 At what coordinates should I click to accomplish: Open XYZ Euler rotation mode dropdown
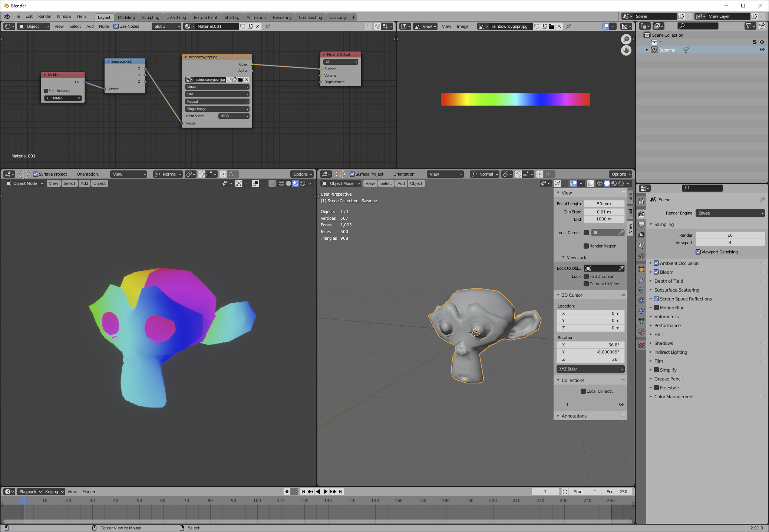tap(591, 369)
